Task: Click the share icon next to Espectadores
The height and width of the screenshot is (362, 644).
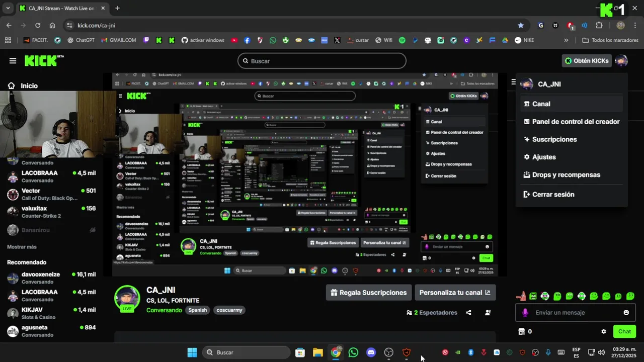Action: tap(468, 313)
